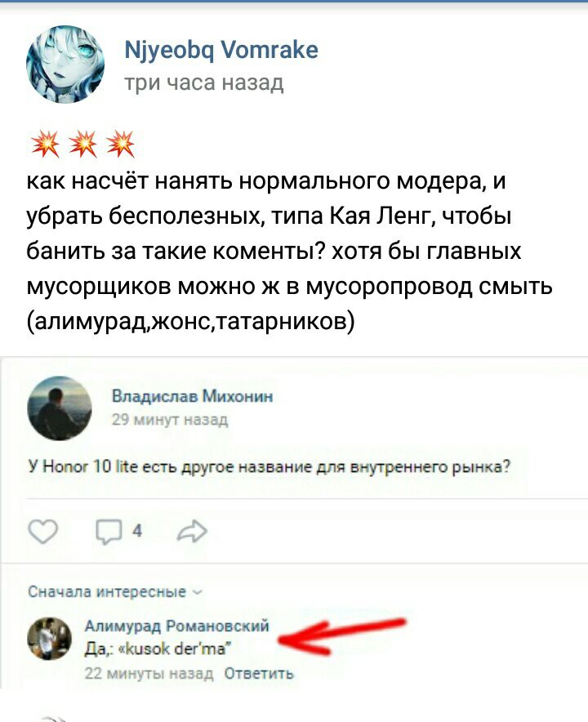Click the '29 минут назад' timestamp
The image size is (588, 722).
[x=170, y=420]
